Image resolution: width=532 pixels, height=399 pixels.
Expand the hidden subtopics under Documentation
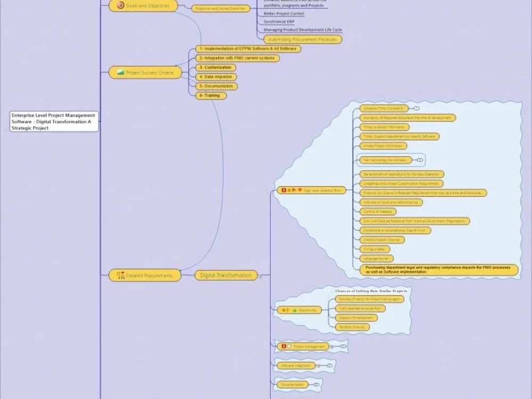click(317, 384)
